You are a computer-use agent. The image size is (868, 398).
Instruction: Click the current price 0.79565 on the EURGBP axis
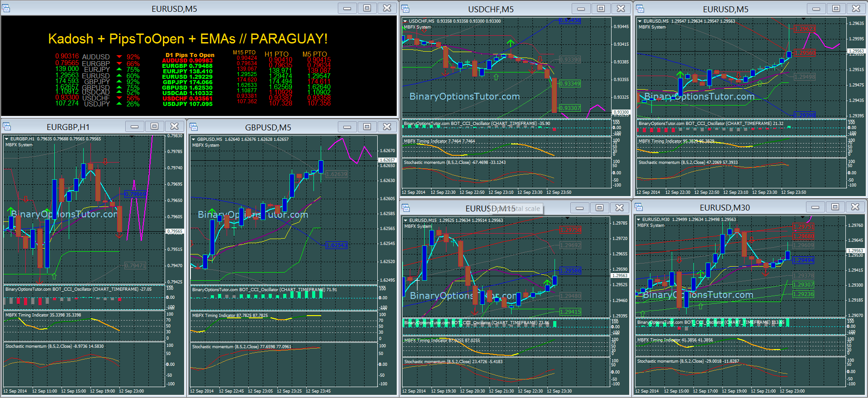pyautogui.click(x=175, y=231)
